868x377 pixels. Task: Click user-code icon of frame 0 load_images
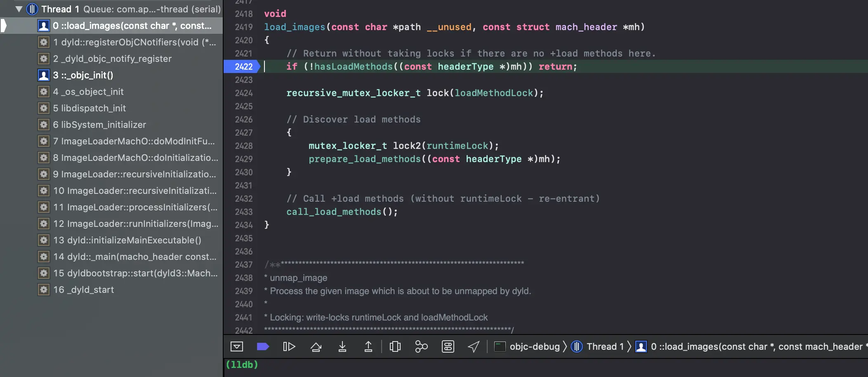coord(44,26)
